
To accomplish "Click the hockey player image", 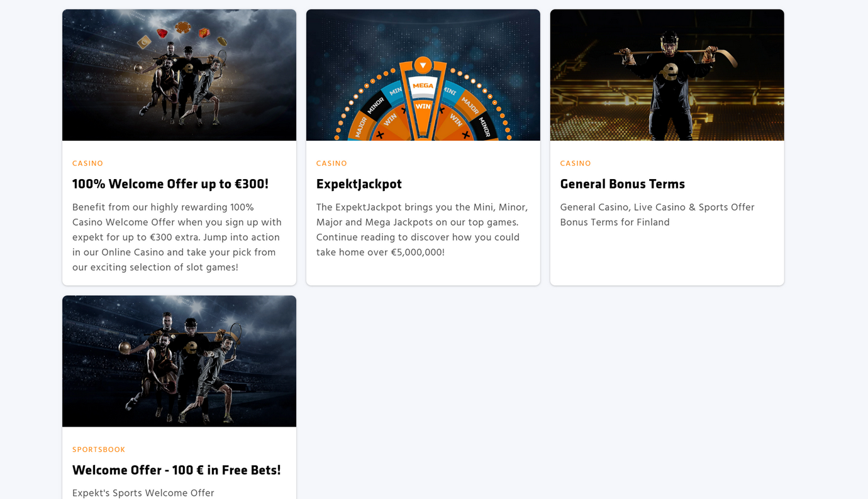I will click(667, 75).
